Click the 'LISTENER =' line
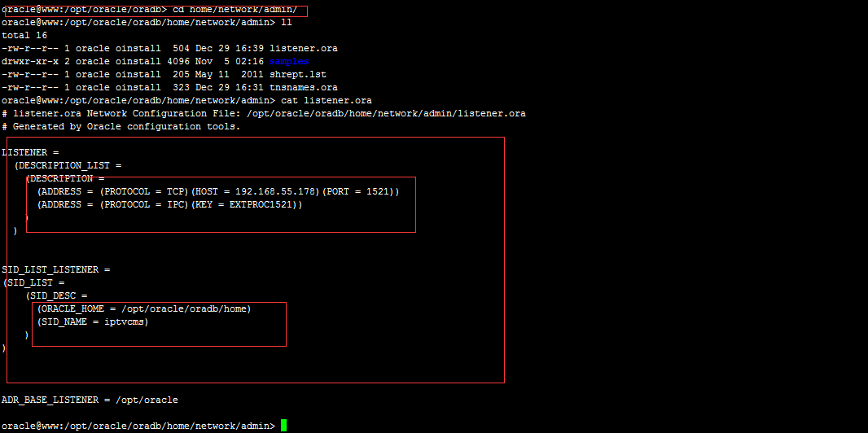The height and width of the screenshot is (433, 868). [30, 153]
